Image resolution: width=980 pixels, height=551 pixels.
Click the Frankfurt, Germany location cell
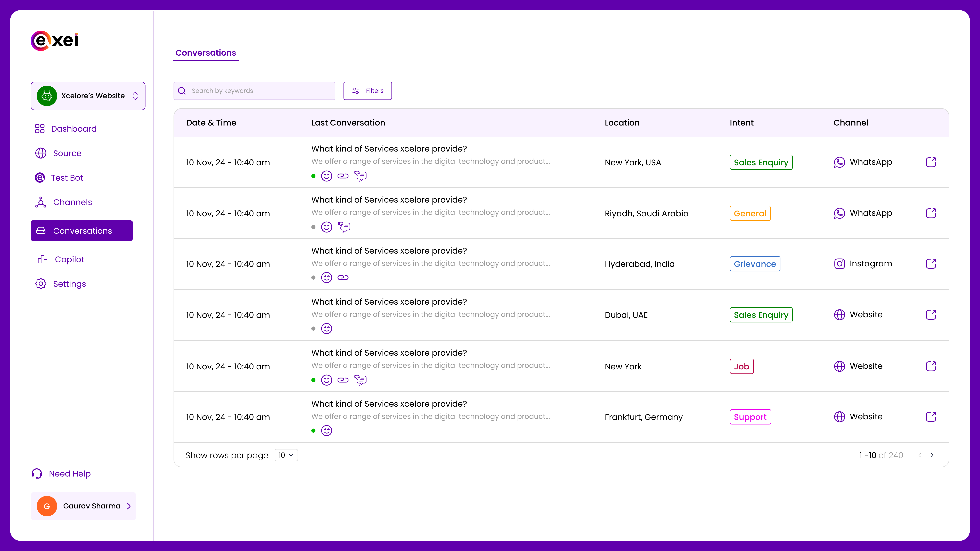pyautogui.click(x=644, y=417)
